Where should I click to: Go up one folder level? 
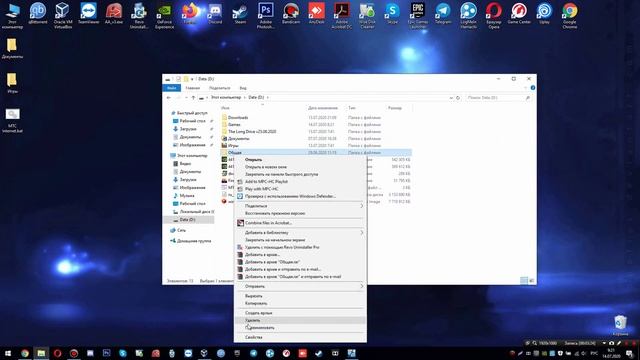(193, 98)
